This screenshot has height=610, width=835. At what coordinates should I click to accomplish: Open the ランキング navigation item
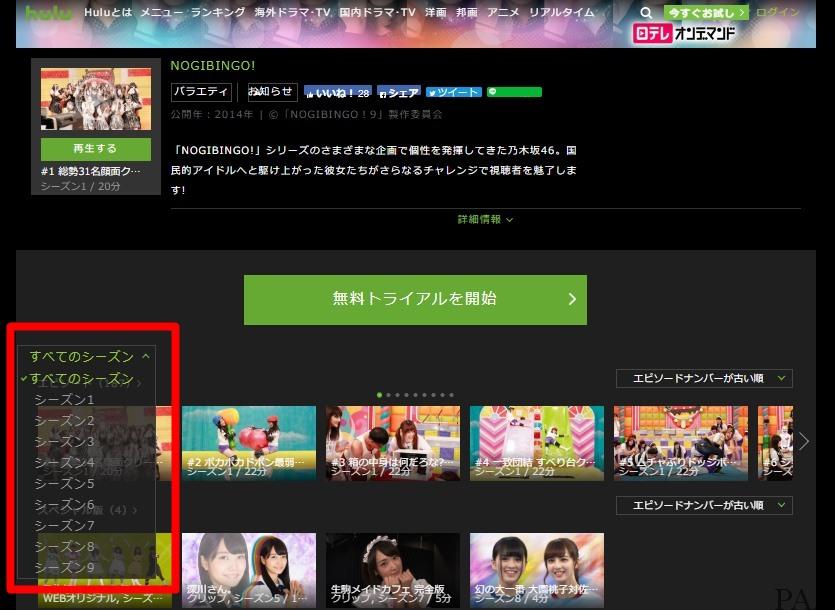pos(218,12)
